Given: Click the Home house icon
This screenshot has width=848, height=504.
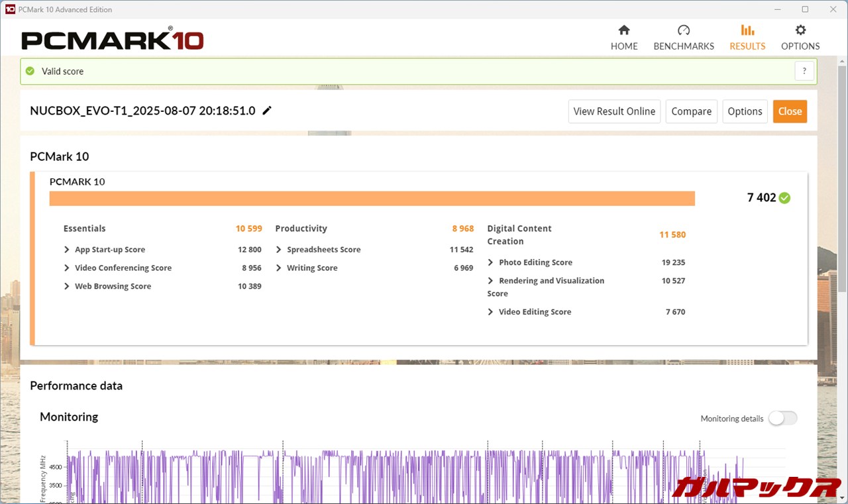Looking at the screenshot, I should coord(623,30).
